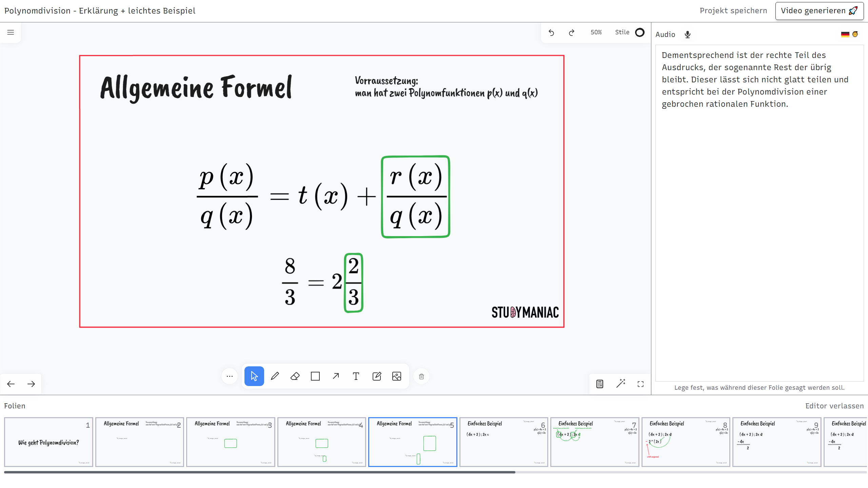Change language via the German flag icon
Viewport: 868px width, 488px height.
click(x=845, y=34)
